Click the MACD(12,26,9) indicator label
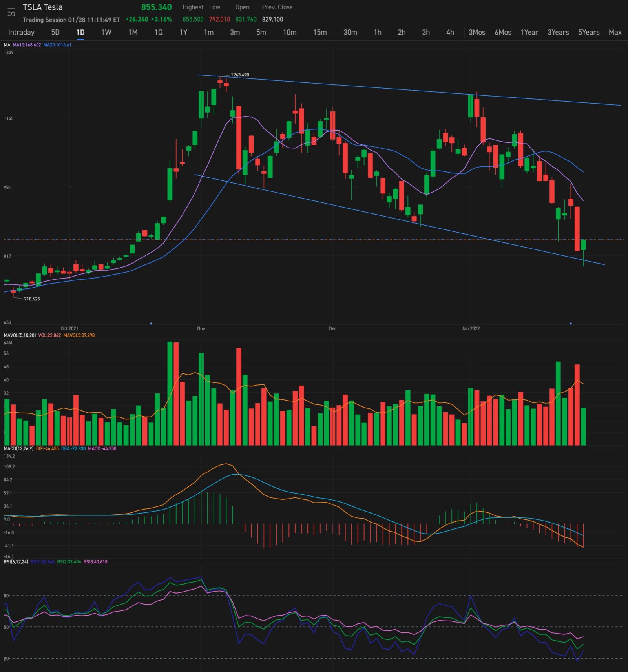 18,448
